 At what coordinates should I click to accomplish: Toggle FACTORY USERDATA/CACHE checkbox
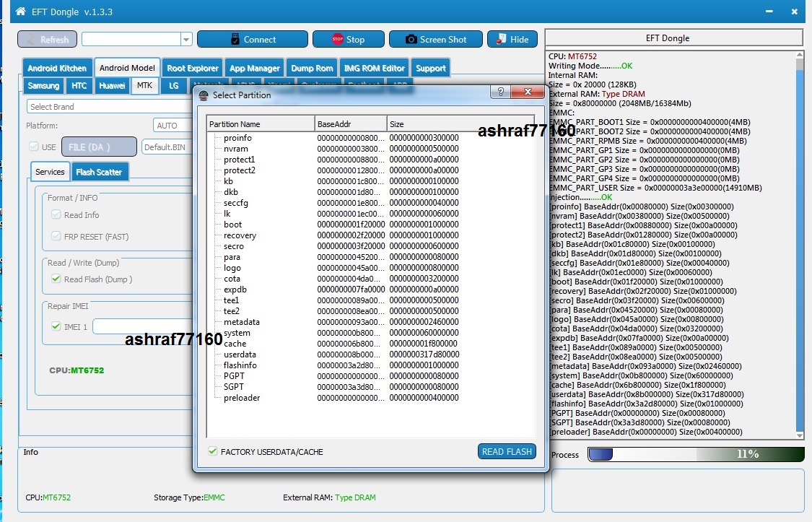coord(212,451)
